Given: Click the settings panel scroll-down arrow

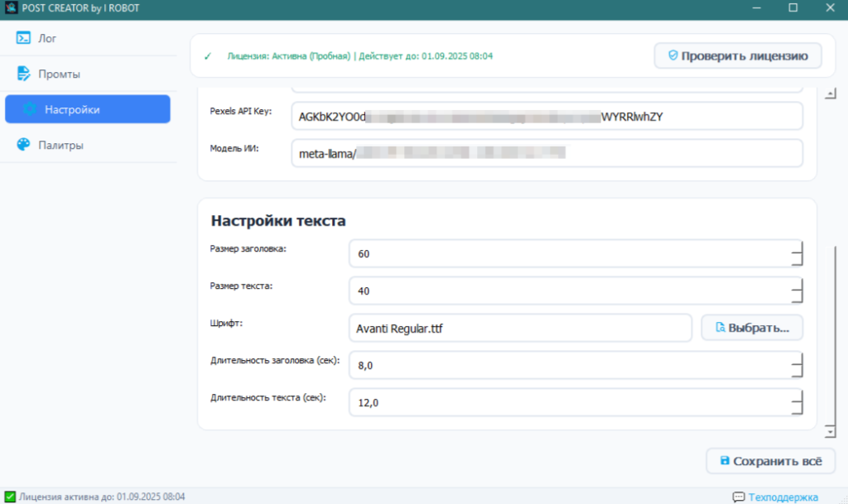Looking at the screenshot, I should [830, 432].
